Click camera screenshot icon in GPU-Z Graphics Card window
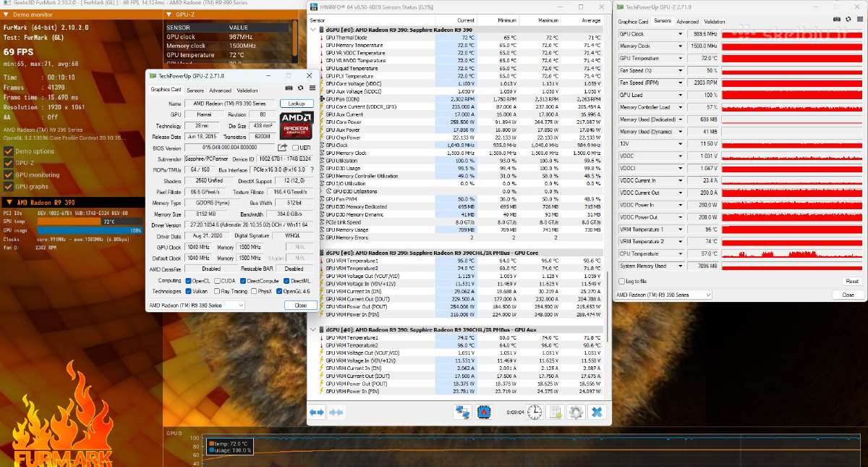This screenshot has width=868, height=467. click(290, 88)
